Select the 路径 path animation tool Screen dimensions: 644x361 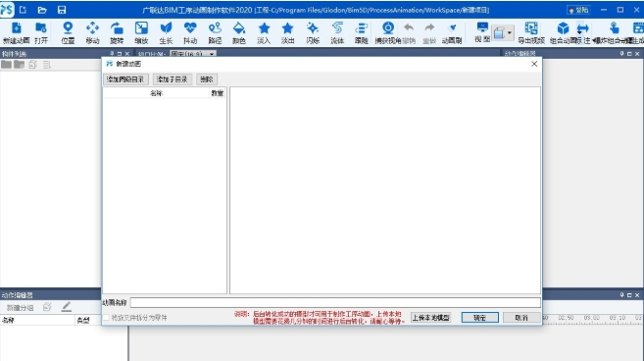coord(215,33)
